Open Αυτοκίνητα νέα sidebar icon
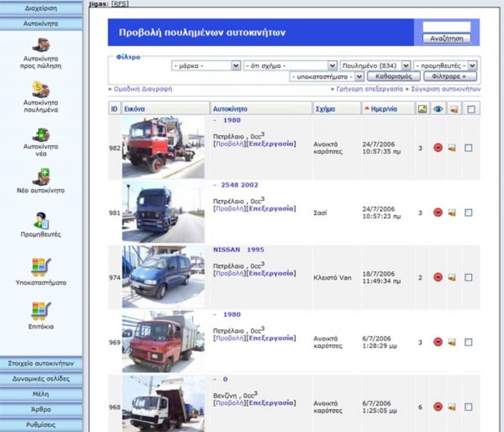The height and width of the screenshot is (432, 504). tap(41, 134)
